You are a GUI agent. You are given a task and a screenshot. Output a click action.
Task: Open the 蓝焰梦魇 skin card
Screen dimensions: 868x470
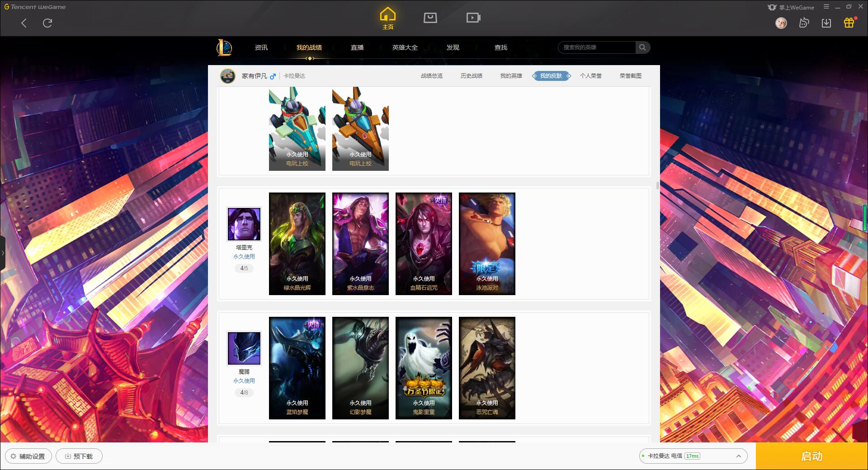pos(297,368)
